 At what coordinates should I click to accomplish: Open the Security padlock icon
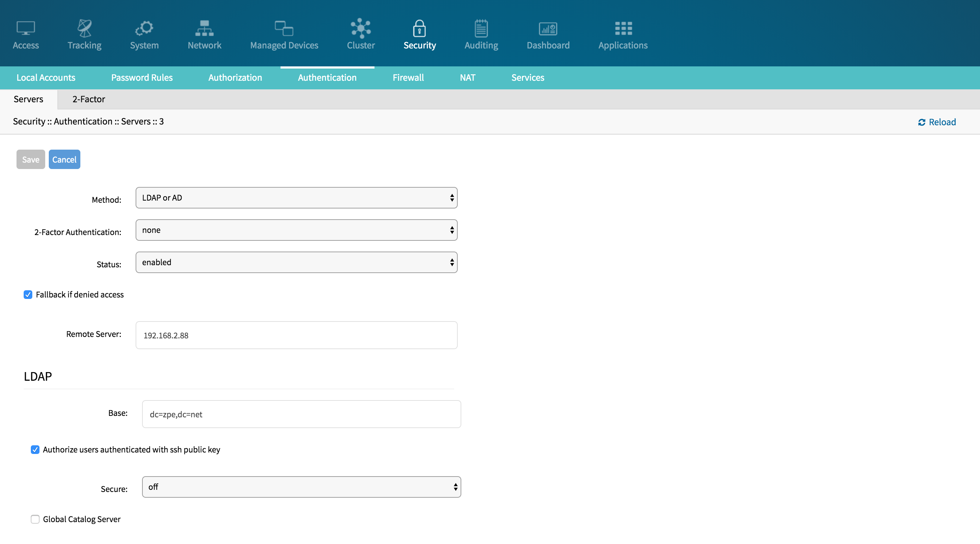419,28
